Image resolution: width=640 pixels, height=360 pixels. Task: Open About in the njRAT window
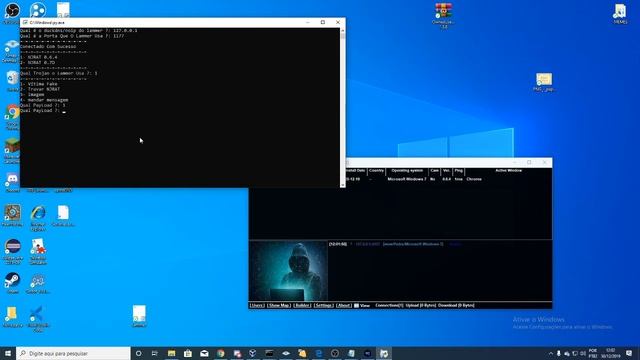(344, 305)
